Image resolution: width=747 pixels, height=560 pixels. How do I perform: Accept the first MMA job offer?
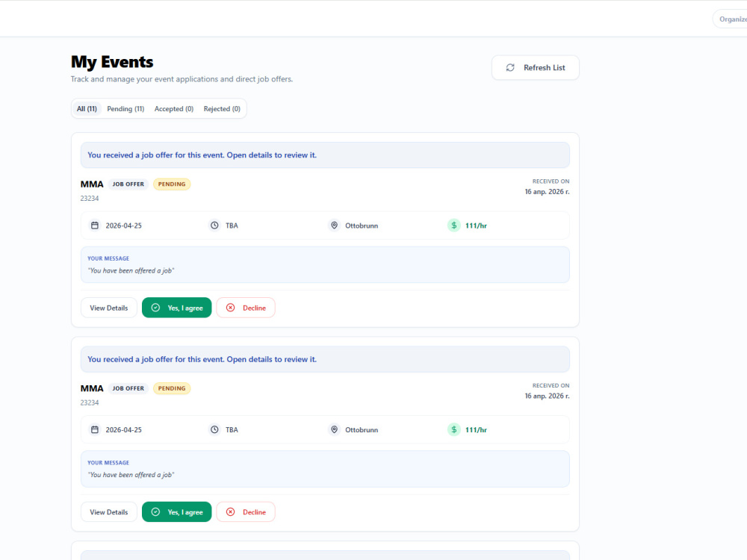tap(177, 308)
